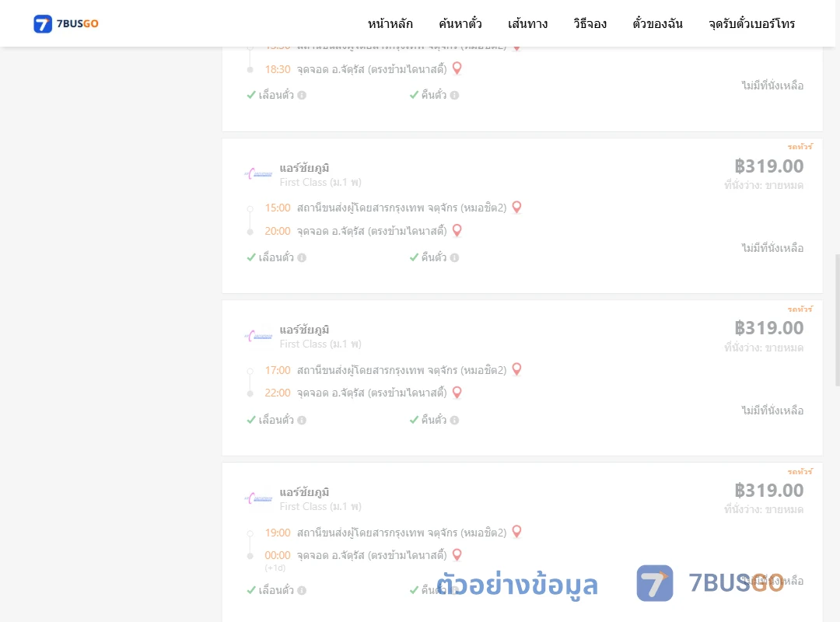Open เลื่อนตั๋ว info icon in 17:00 trip card
Image resolution: width=840 pixels, height=622 pixels.
click(302, 420)
